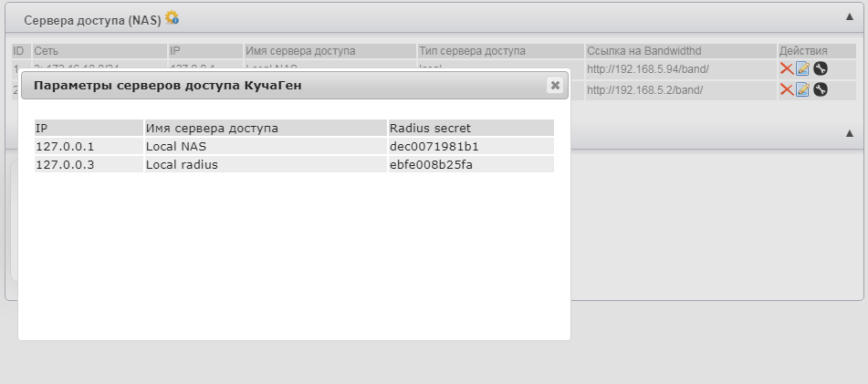868x384 pixels.
Task: Delete the NAS with 192.168.5.2 link
Action: point(786,89)
